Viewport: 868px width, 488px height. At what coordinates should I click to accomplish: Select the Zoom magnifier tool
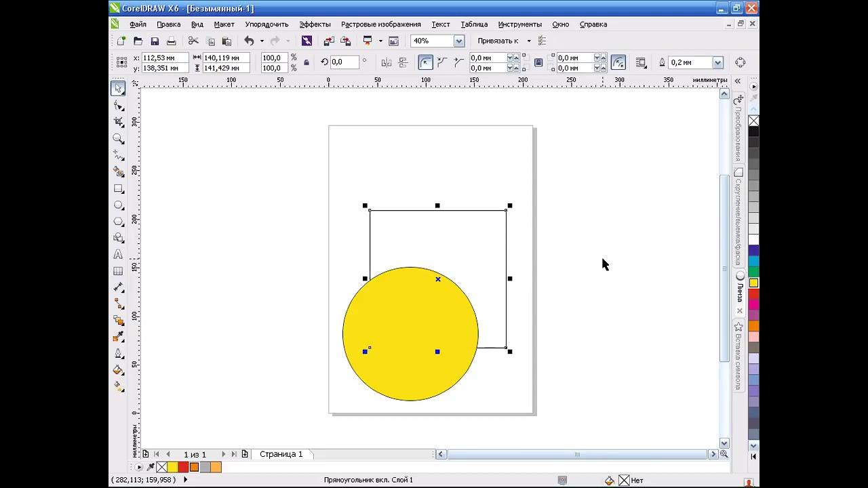click(x=119, y=139)
